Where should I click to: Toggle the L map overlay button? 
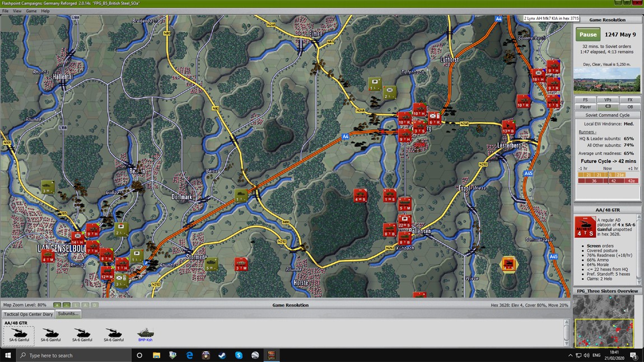[x=76, y=305]
